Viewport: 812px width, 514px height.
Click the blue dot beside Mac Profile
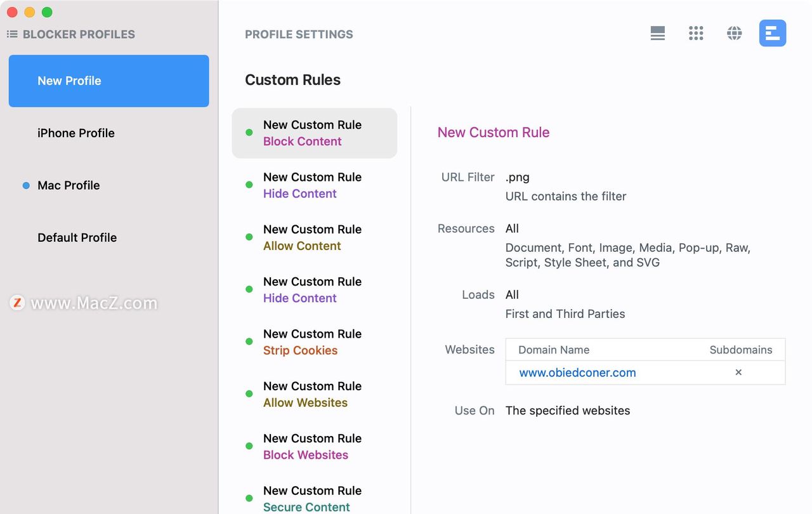pos(26,185)
